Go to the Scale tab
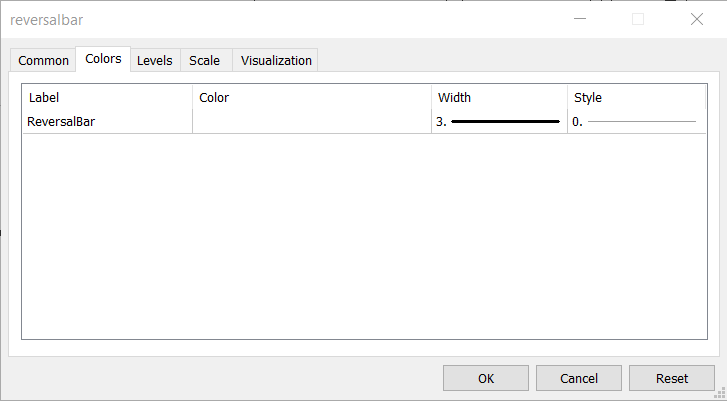 tap(204, 60)
